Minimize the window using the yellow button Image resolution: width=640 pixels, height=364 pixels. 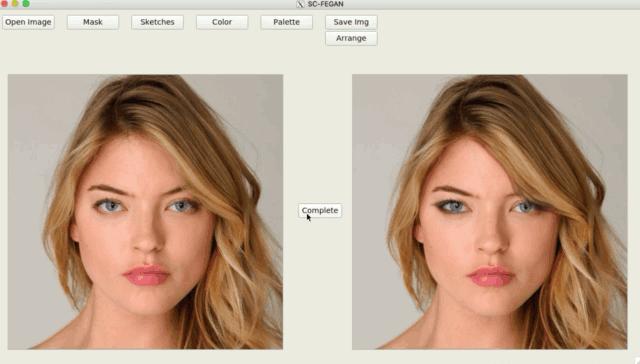point(15,3)
